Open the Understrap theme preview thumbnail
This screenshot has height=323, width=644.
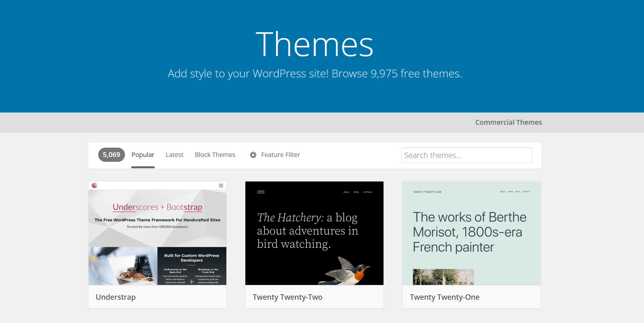click(157, 233)
